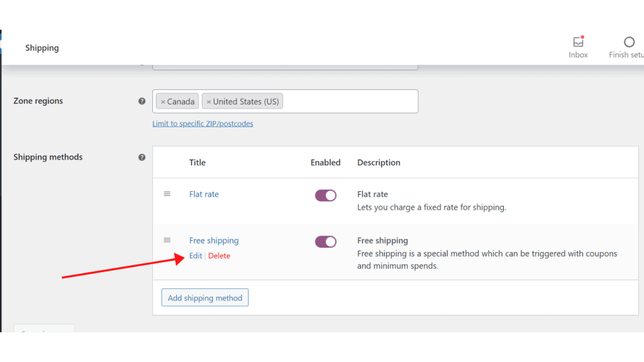Disable the Free shipping toggle
The height and width of the screenshot is (362, 644).
click(326, 242)
